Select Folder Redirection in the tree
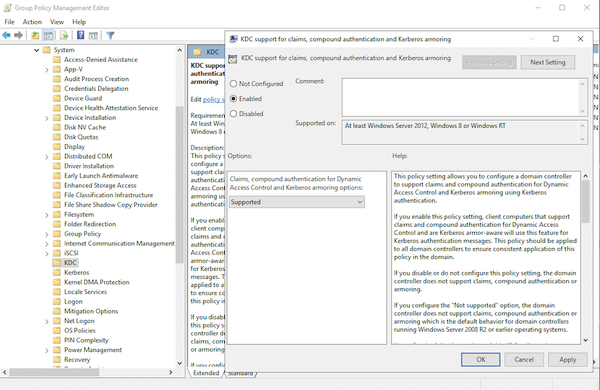This screenshot has width=600, height=390. pyautogui.click(x=90, y=224)
